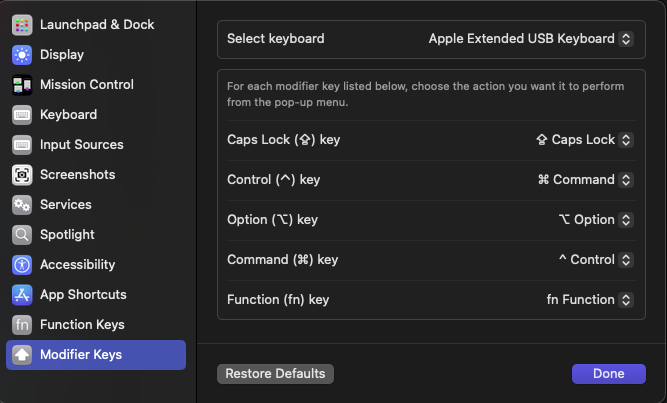Click the Done button

pyautogui.click(x=608, y=373)
